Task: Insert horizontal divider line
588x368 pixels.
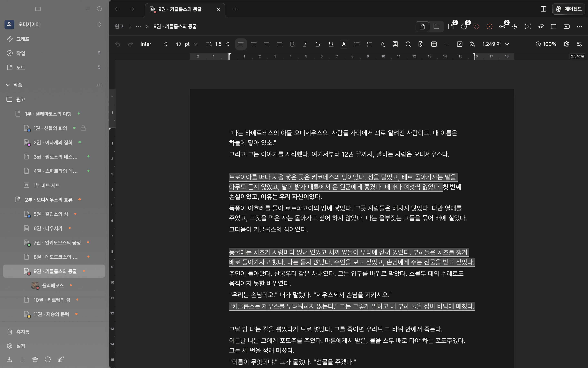Action: 446,44
